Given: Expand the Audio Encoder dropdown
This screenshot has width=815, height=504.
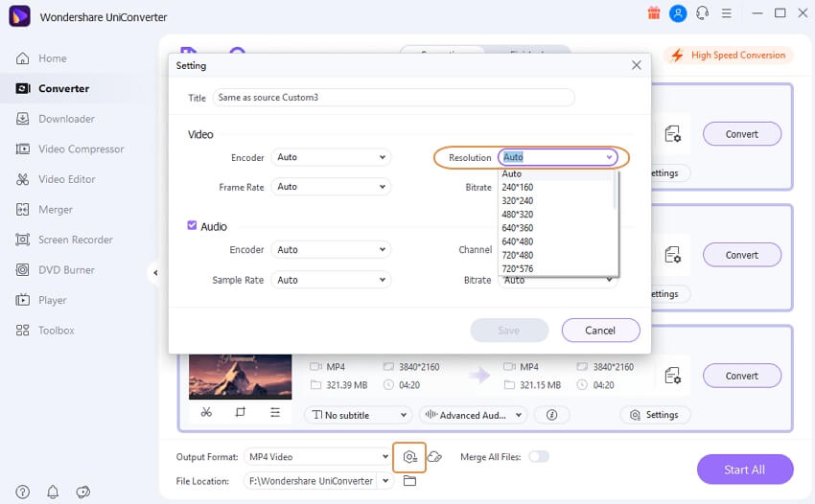Looking at the screenshot, I should tap(331, 249).
